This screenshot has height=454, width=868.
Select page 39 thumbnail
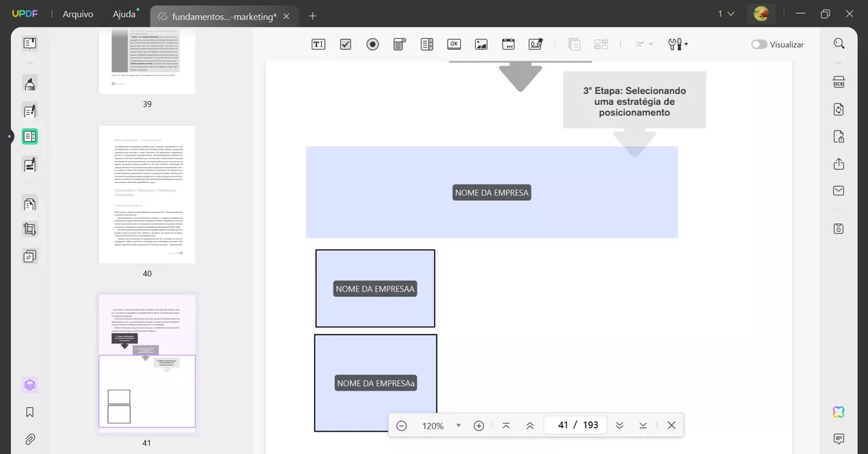(147, 61)
